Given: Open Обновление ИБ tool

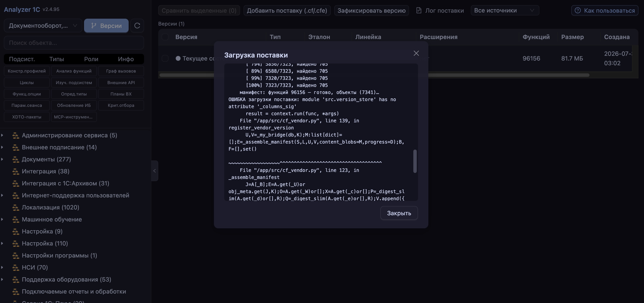Looking at the screenshot, I should [74, 105].
